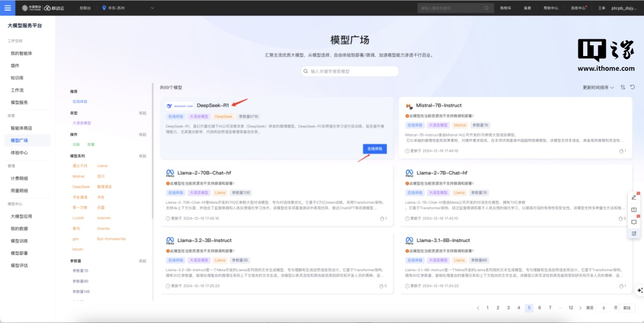The image size is (644, 323).
Task: Open the ptcpb_dsjy account menu
Action: (624, 8)
